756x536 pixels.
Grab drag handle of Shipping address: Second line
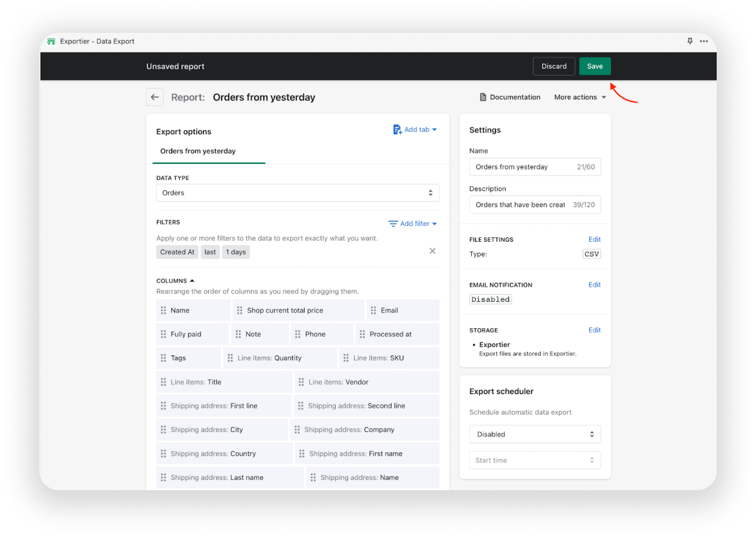coord(301,406)
